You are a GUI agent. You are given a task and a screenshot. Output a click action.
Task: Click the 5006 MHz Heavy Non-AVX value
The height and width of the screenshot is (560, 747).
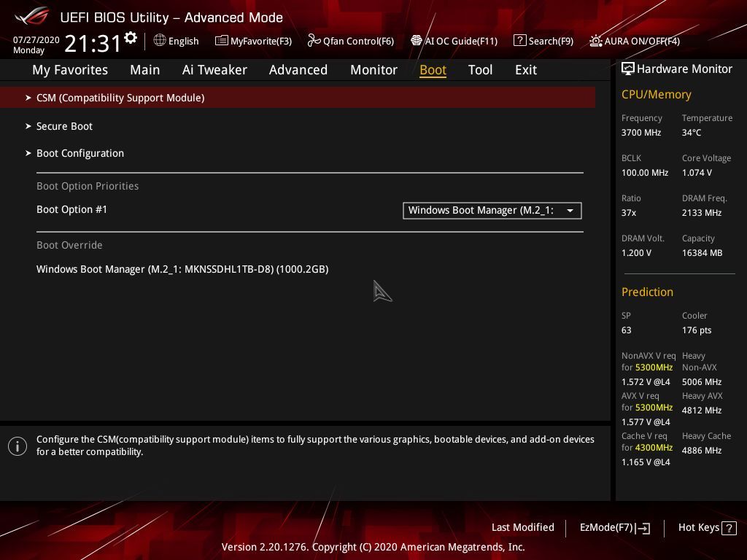click(702, 382)
